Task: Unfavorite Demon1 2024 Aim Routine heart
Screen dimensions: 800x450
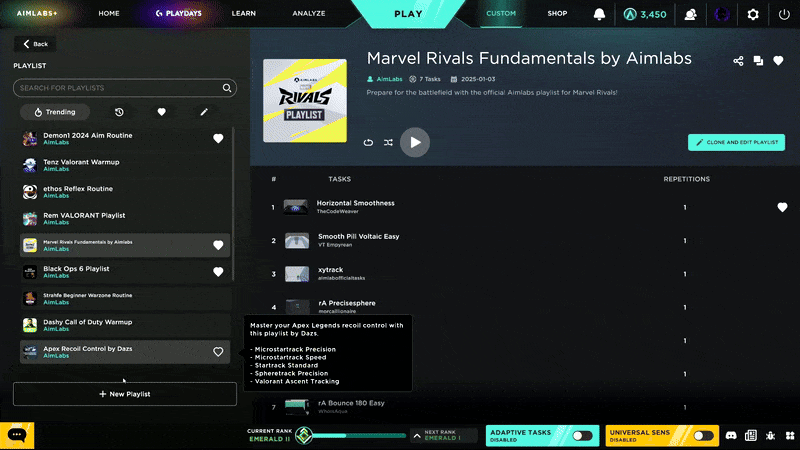Action: [218, 138]
